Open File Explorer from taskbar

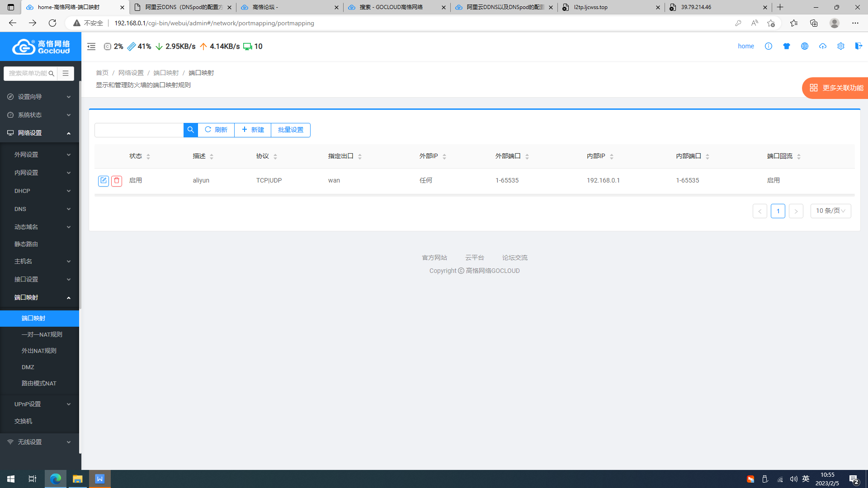pyautogui.click(x=78, y=479)
